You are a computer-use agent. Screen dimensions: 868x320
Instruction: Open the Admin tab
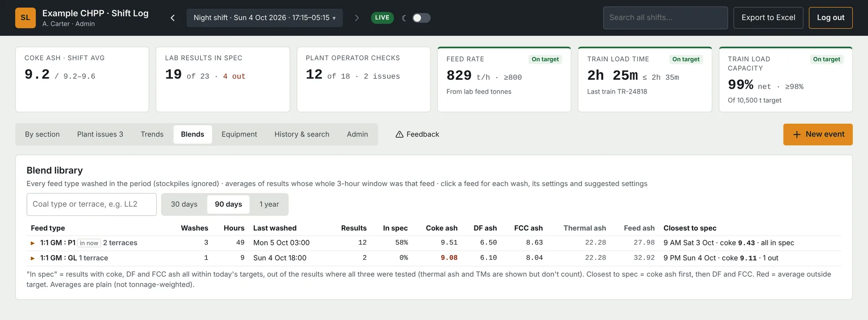click(357, 134)
